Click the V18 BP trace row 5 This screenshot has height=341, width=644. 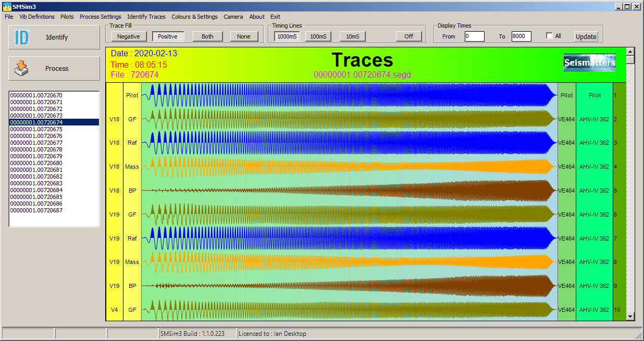pos(350,191)
